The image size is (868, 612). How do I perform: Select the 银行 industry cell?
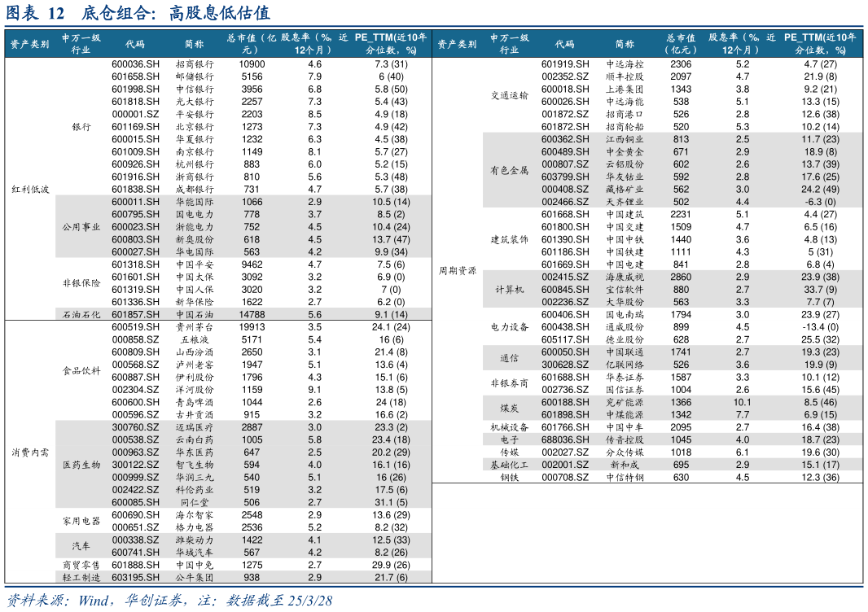(81, 127)
